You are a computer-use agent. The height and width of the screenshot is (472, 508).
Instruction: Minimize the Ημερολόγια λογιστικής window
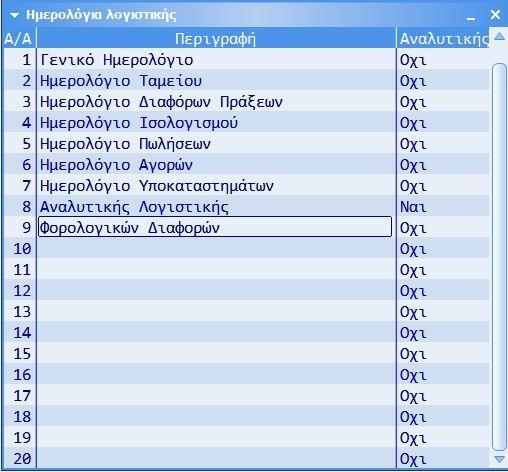tap(471, 19)
